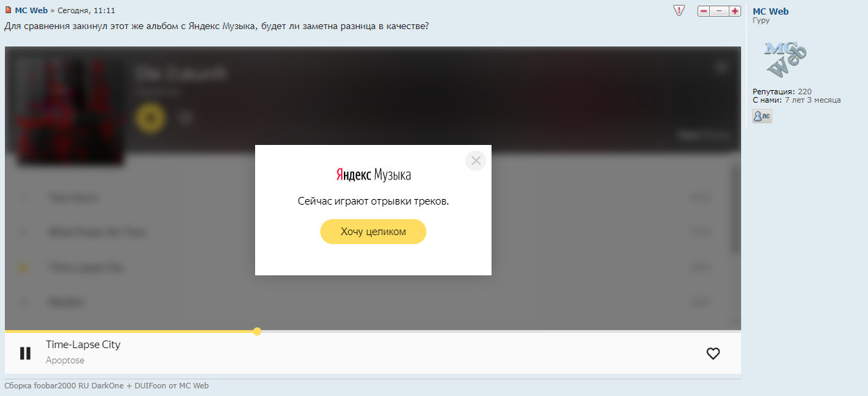Image resolution: width=868 pixels, height=396 pixels.
Task: Open MC Web profile name in sidebar
Action: [771, 11]
